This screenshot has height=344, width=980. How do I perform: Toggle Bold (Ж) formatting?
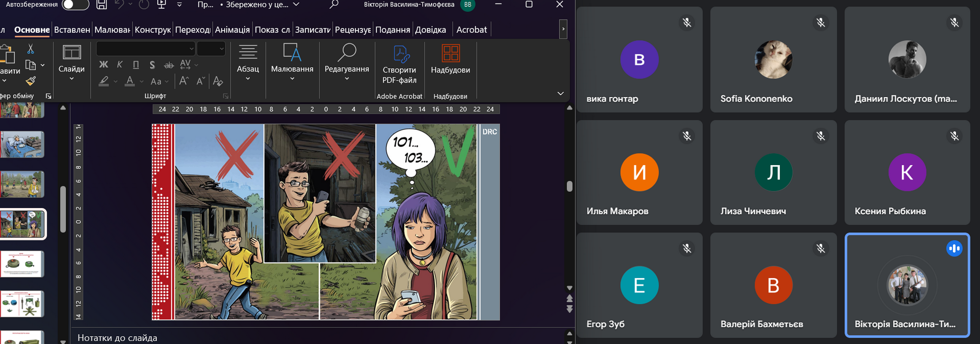click(104, 64)
